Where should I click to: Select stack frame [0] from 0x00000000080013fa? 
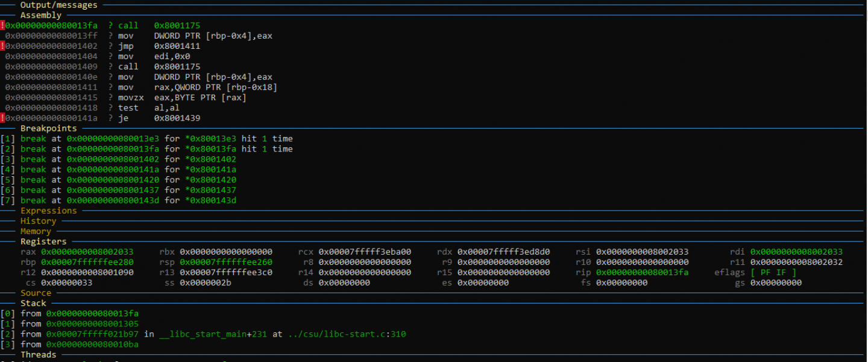tap(69, 314)
